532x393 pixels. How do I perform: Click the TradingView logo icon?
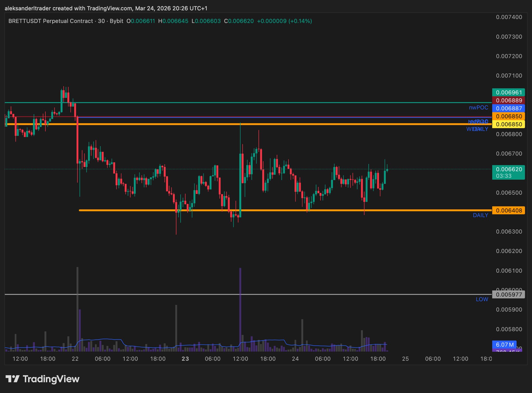12,379
